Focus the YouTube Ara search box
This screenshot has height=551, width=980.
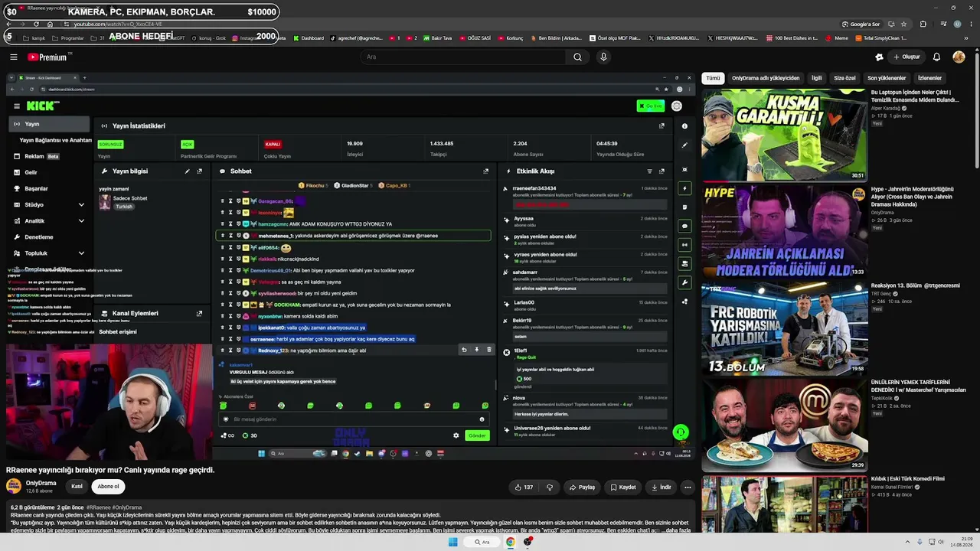pos(463,57)
